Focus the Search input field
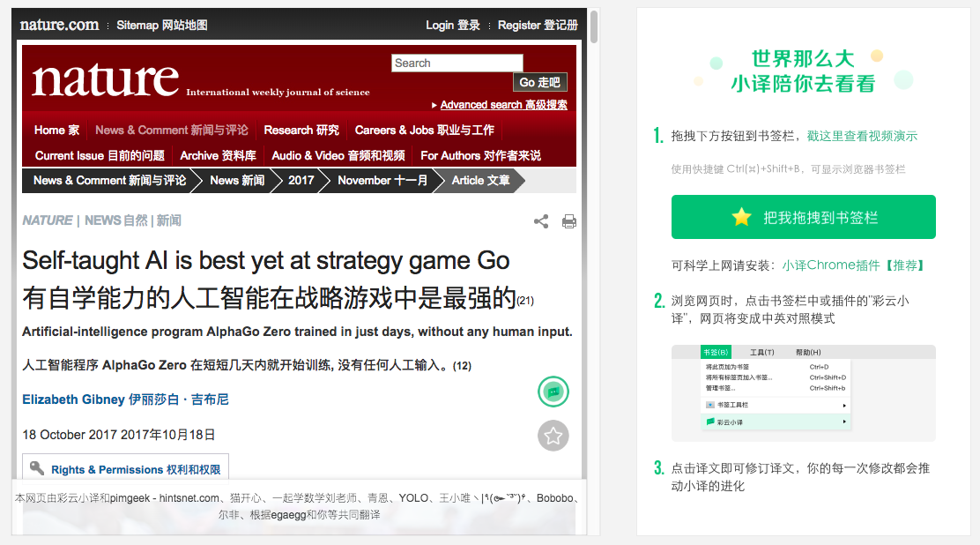 click(457, 63)
